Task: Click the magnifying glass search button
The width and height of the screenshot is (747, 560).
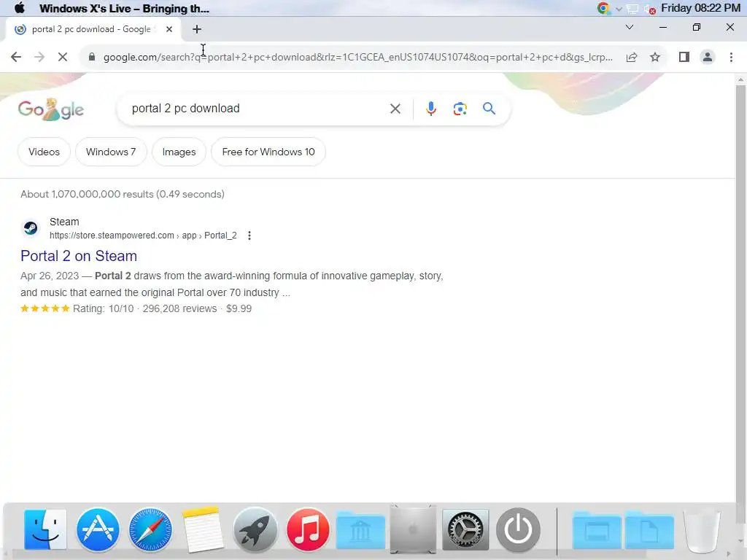Action: coord(489,109)
